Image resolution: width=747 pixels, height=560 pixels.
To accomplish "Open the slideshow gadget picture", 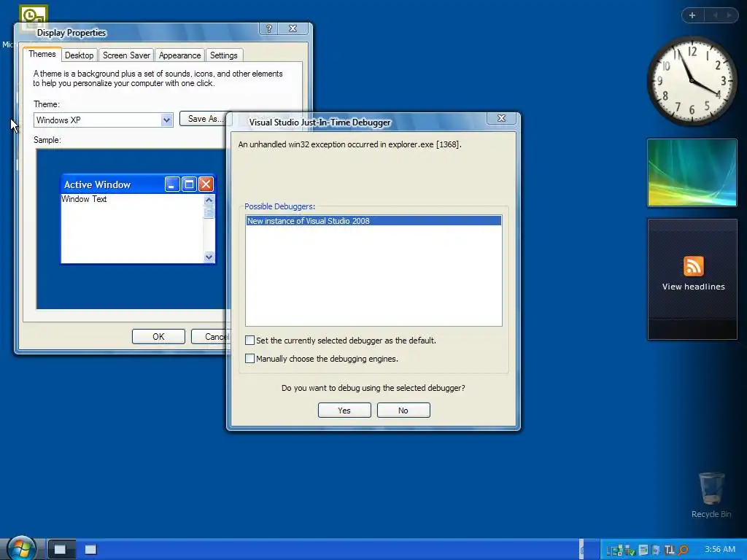I will point(692,173).
